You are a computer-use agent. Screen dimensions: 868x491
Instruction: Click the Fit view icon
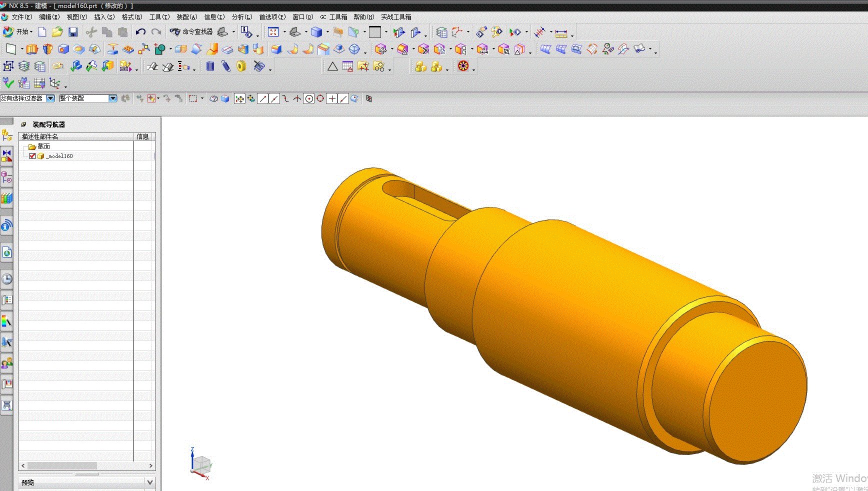click(273, 32)
